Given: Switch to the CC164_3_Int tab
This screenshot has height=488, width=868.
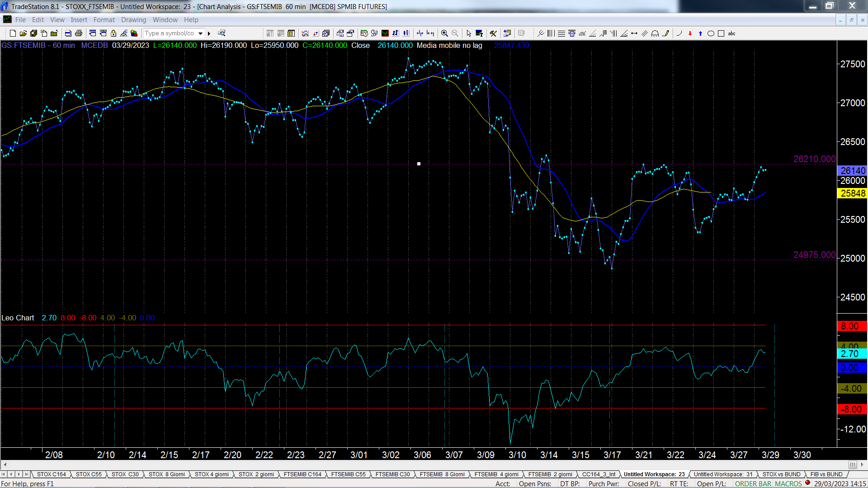Looking at the screenshot, I should point(599,474).
